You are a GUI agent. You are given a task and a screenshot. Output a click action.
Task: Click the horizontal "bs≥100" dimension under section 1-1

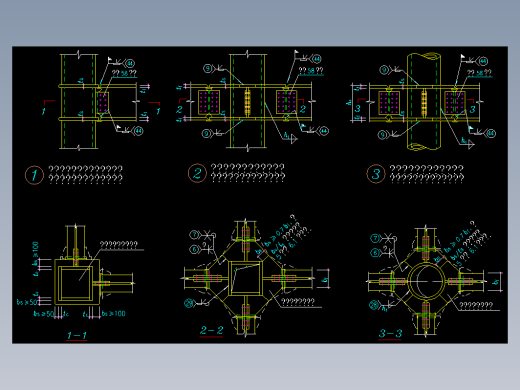(x=114, y=313)
